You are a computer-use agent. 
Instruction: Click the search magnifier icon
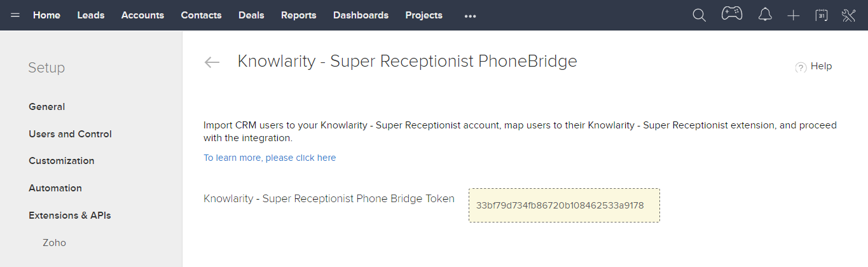tap(699, 15)
